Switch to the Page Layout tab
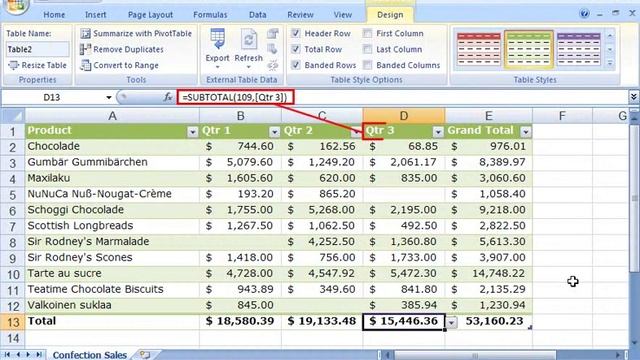Viewport: 640px width, 360px height. 150,15
